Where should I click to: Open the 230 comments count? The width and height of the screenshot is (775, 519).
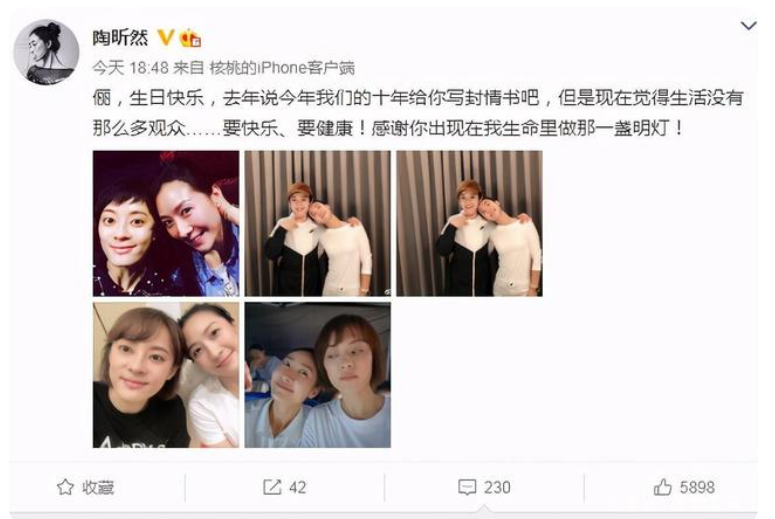click(497, 487)
